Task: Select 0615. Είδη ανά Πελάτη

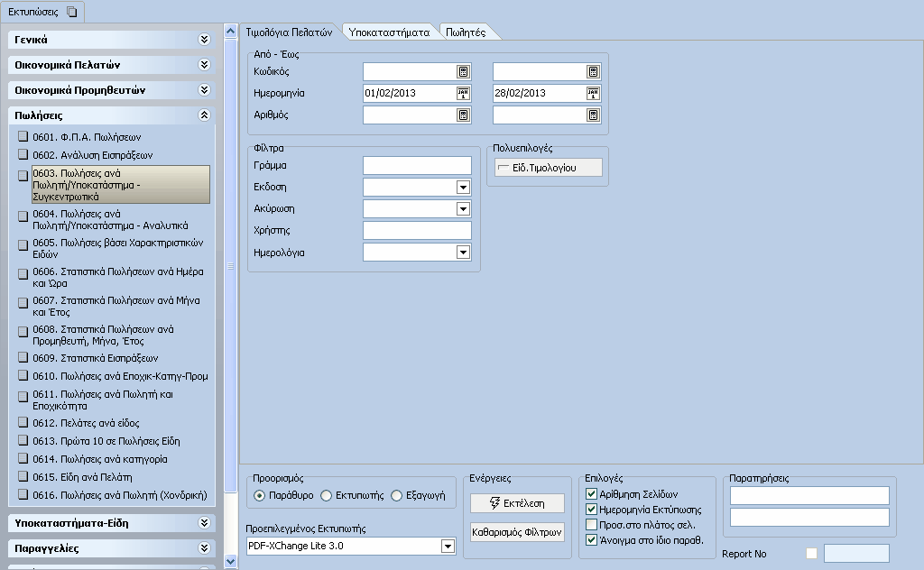Action: click(82, 477)
